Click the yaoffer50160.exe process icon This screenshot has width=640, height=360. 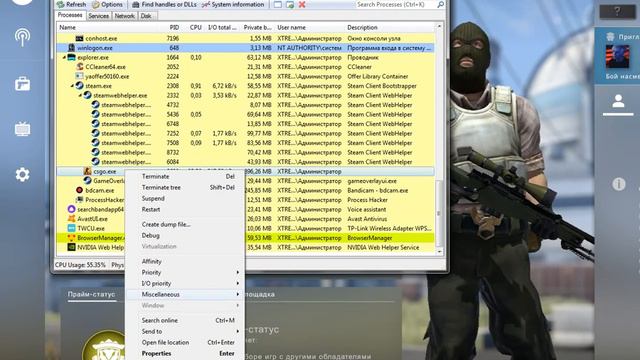80,76
